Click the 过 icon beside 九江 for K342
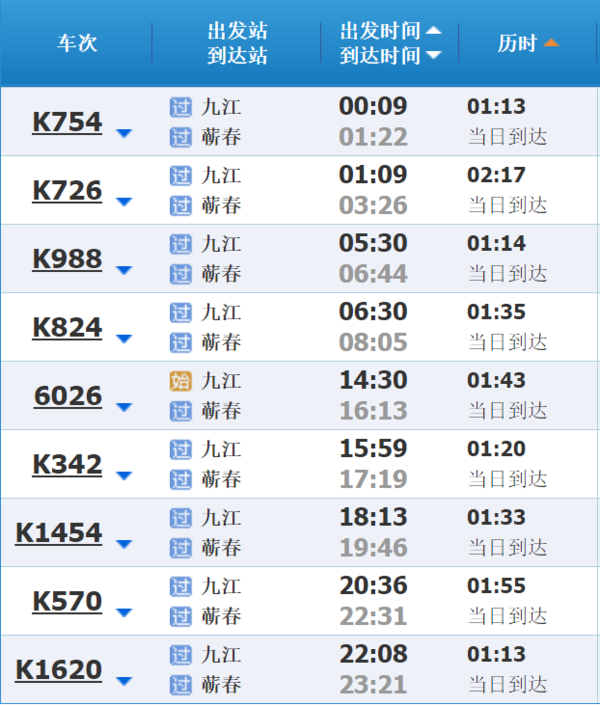 click(180, 450)
